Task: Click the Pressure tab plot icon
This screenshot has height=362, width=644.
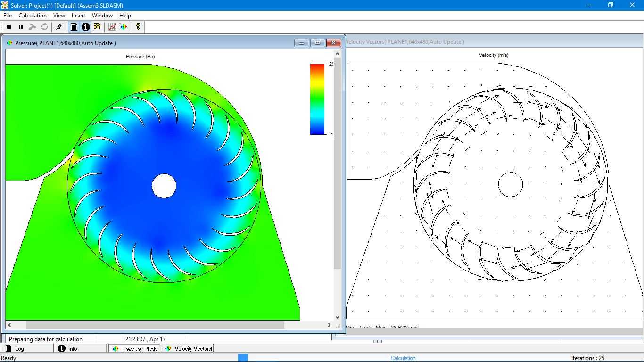Action: 115,348
